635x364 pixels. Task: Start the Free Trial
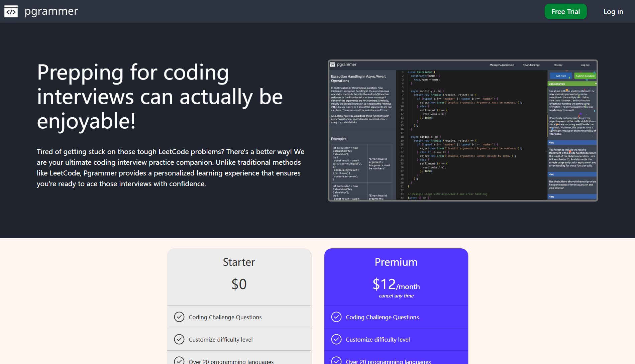[x=565, y=11]
